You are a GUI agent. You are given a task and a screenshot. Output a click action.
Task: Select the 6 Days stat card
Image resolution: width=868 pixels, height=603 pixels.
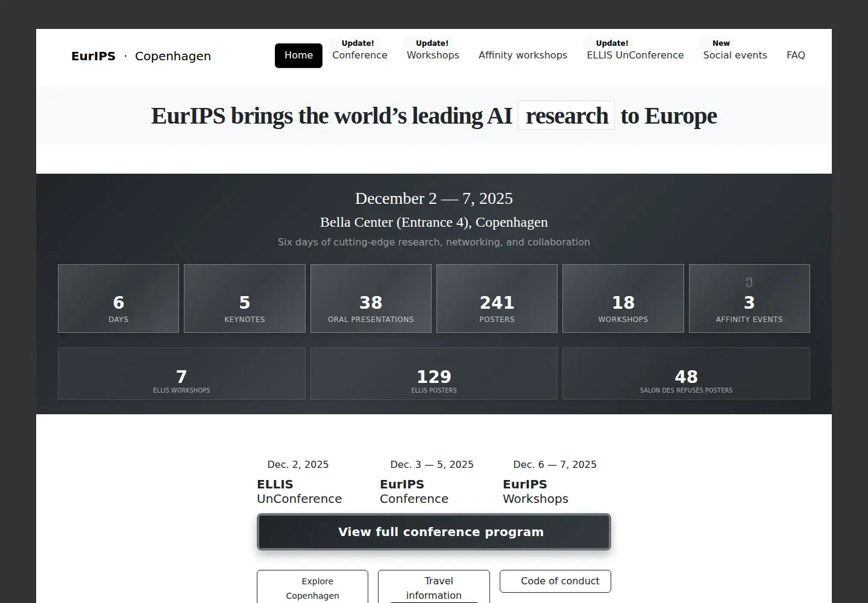[118, 298]
